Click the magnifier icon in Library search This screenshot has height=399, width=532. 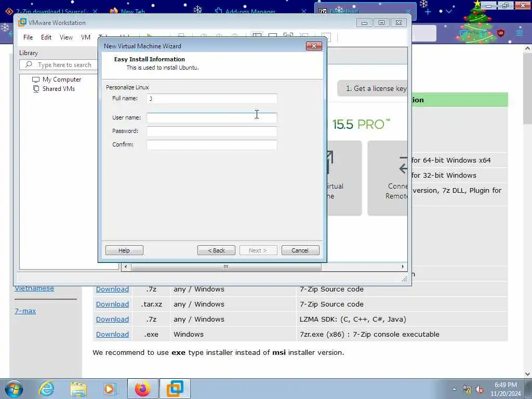click(29, 64)
